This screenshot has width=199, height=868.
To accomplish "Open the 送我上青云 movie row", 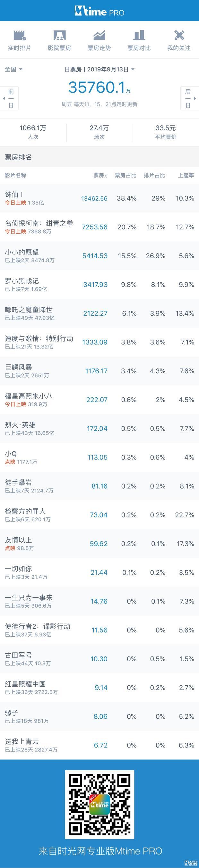I will point(99,745).
